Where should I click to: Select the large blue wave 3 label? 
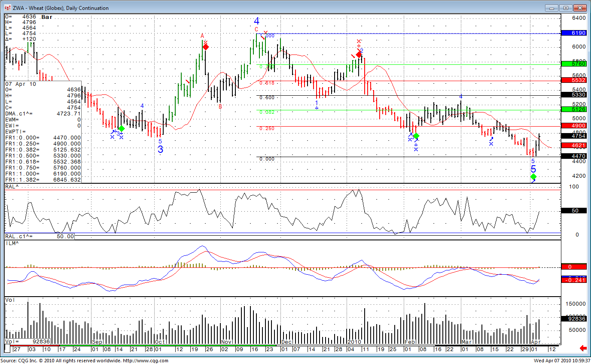pos(160,150)
